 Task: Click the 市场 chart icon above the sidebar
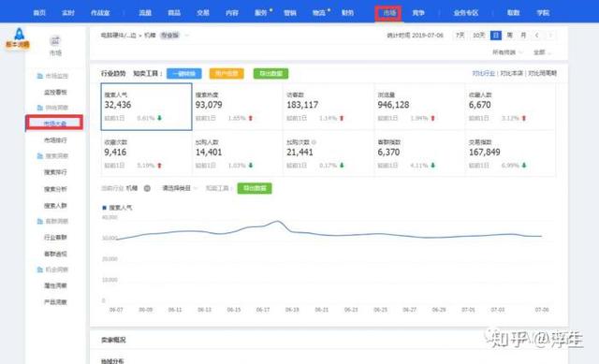click(x=55, y=40)
